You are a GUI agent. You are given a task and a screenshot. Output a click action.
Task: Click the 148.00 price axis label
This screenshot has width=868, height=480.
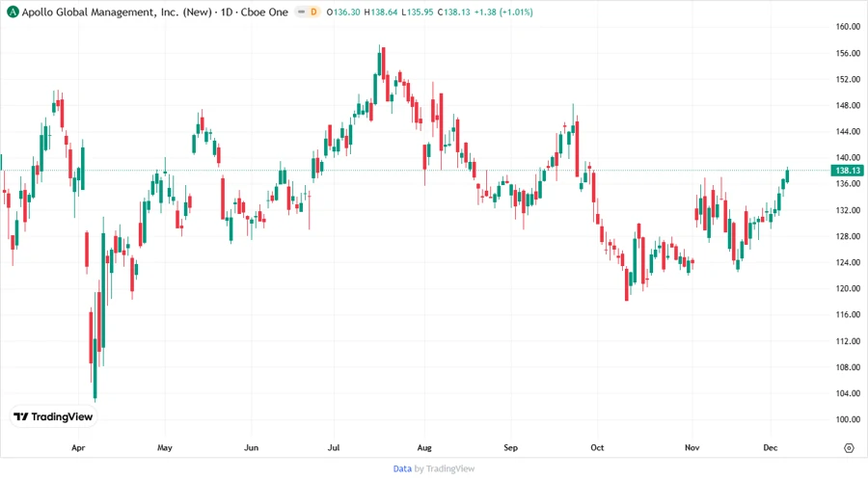click(848, 105)
